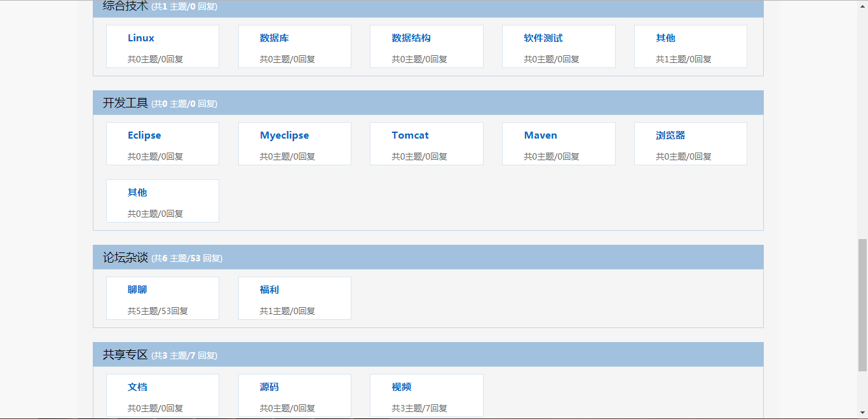Click topic count text under Linux
The width and height of the screenshot is (868, 419).
[x=155, y=59]
